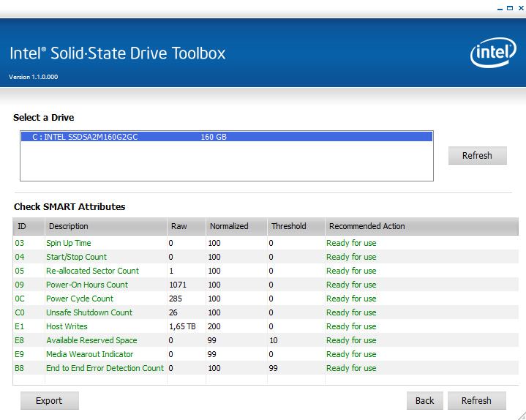Click the Threshold column header
Screen dimensions: 526x420
coord(294,226)
